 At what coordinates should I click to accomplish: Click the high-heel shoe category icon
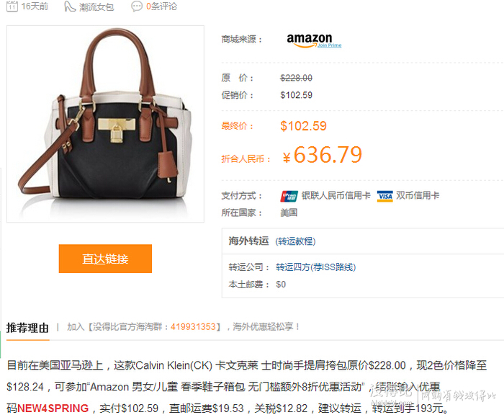[x=70, y=6]
